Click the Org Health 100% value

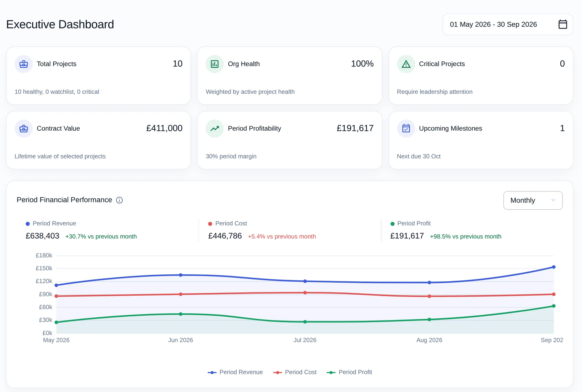[x=362, y=64]
